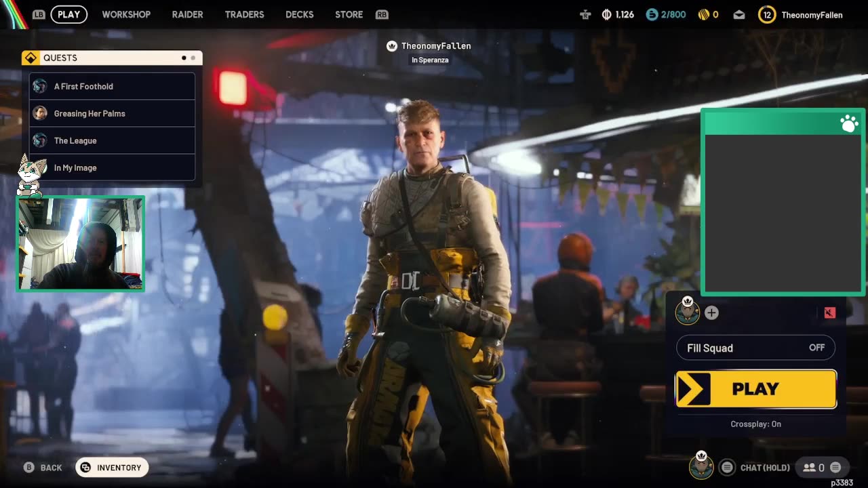Open the friends list people icon
Viewport: 868px width, 488px height.
pos(809,468)
